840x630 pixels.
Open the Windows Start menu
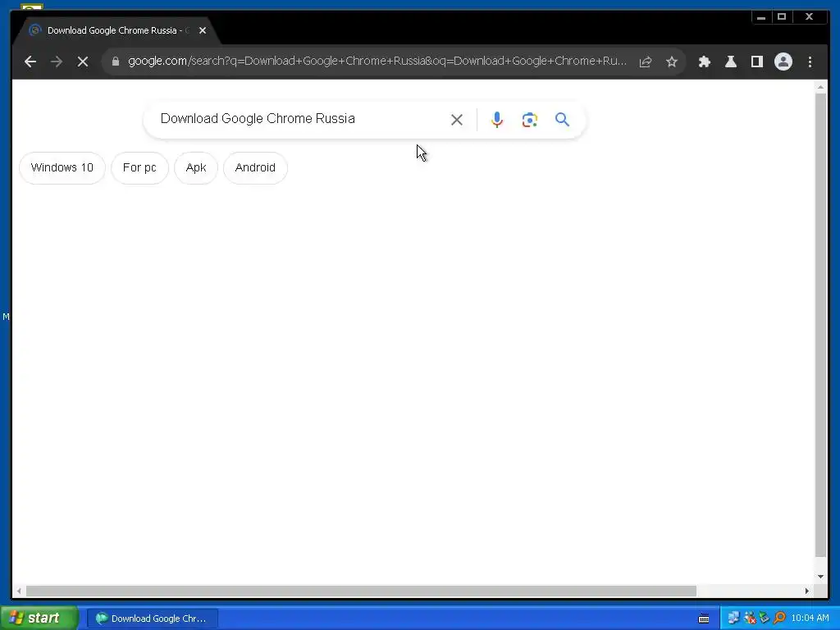39,618
